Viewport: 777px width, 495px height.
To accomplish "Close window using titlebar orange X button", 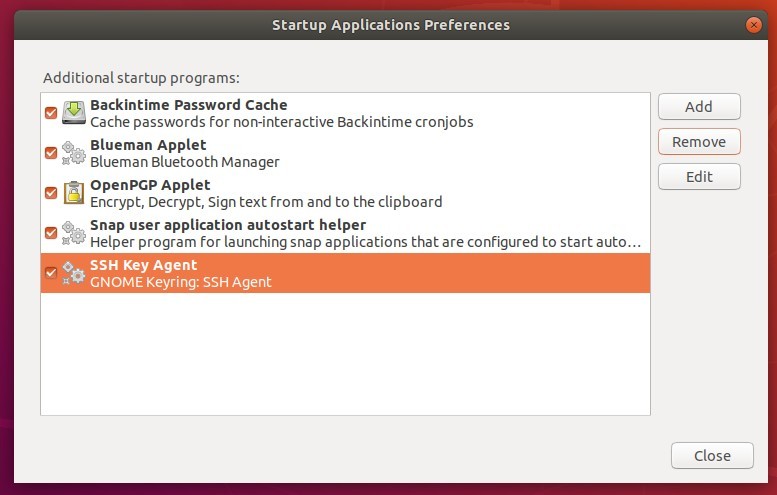I will (754, 25).
